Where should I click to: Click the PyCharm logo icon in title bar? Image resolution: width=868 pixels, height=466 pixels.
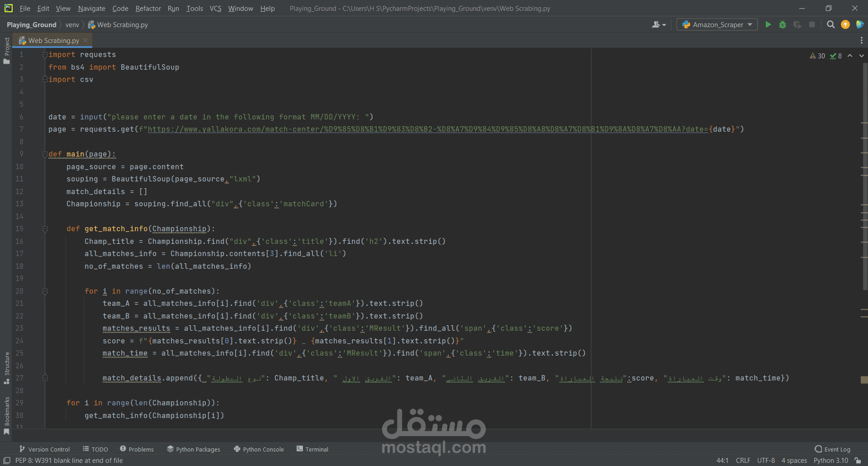tap(8, 8)
